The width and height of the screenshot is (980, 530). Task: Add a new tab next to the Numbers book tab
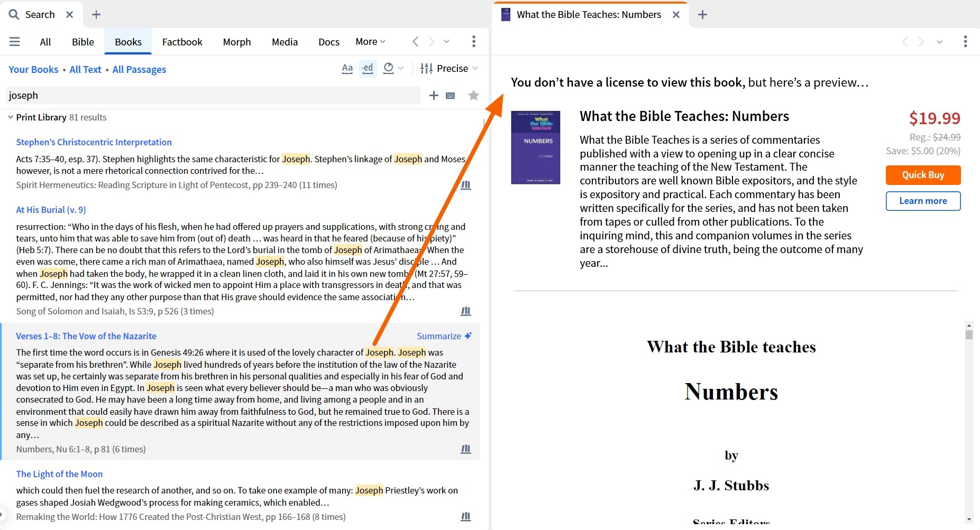point(702,15)
